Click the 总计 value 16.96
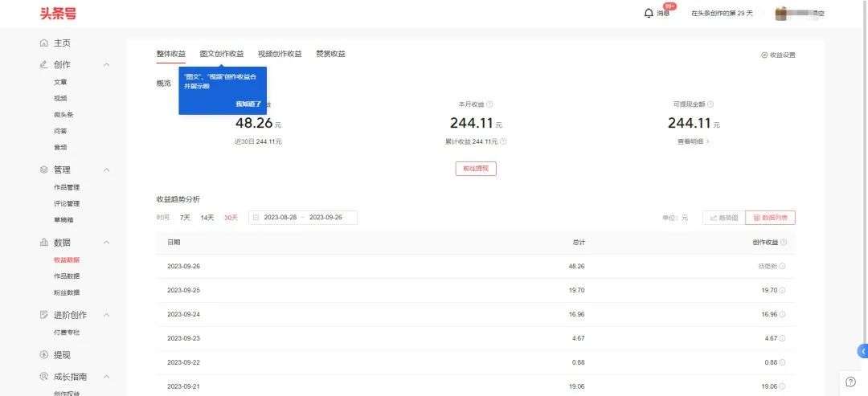 [x=577, y=314]
